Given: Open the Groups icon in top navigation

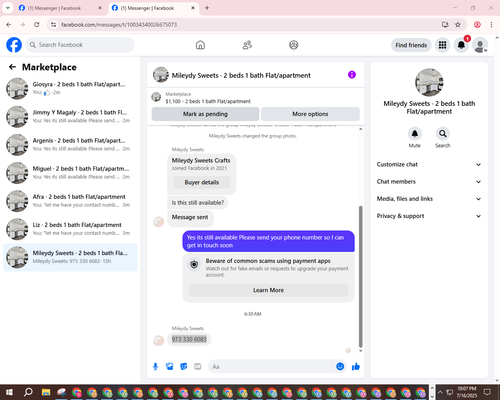Looking at the screenshot, I should coord(294,45).
